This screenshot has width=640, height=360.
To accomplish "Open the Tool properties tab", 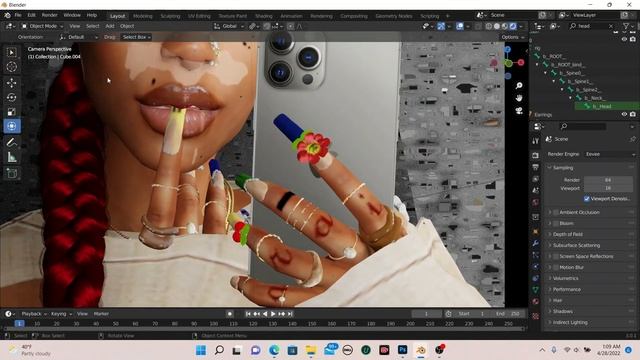I will [x=536, y=141].
